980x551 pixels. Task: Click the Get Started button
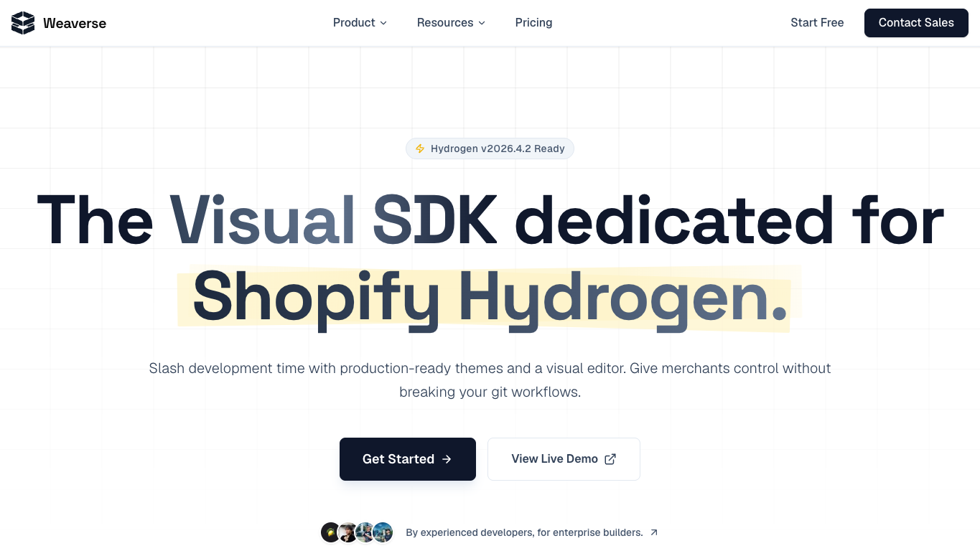[x=408, y=459]
